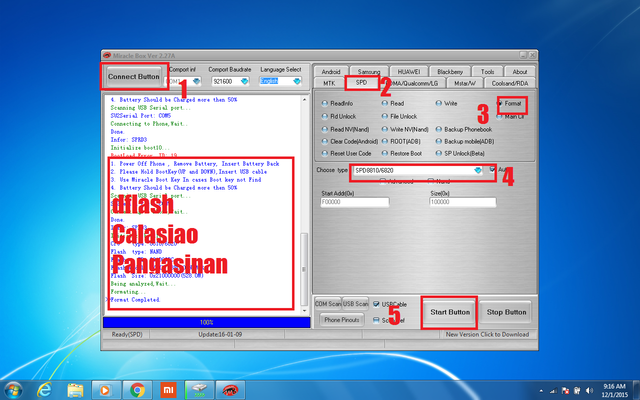Choose Restore Boot option
640x400 pixels.
coord(402,153)
